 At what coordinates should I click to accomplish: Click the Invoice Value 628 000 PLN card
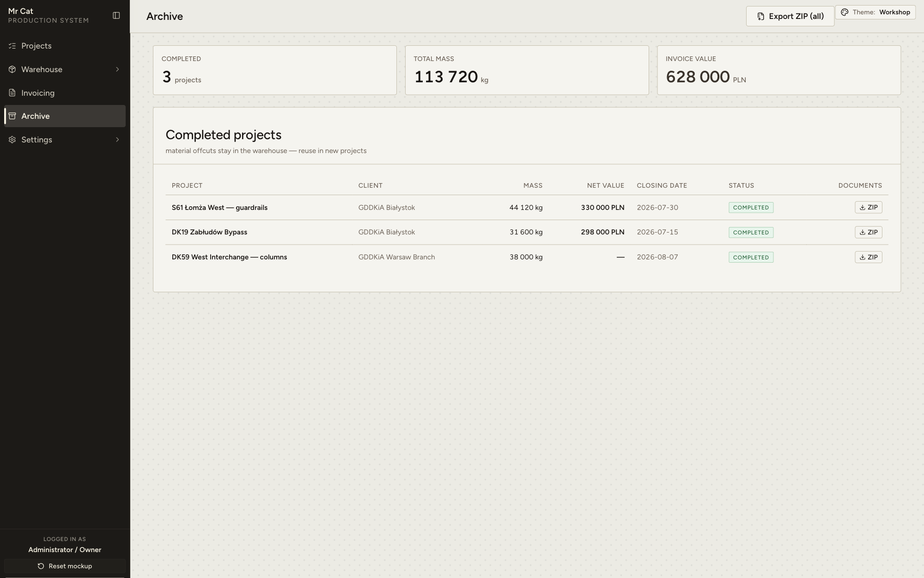click(779, 70)
